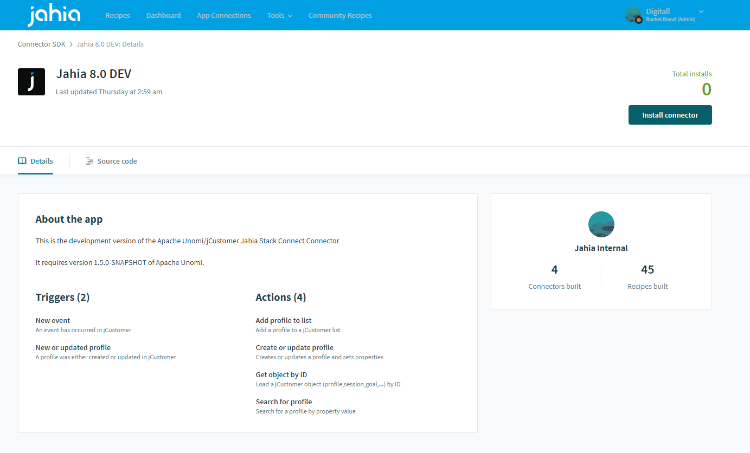The height and width of the screenshot is (453, 750).
Task: Click the Jahia 8.0 DEV: Details breadcrumb
Action: [x=110, y=44]
